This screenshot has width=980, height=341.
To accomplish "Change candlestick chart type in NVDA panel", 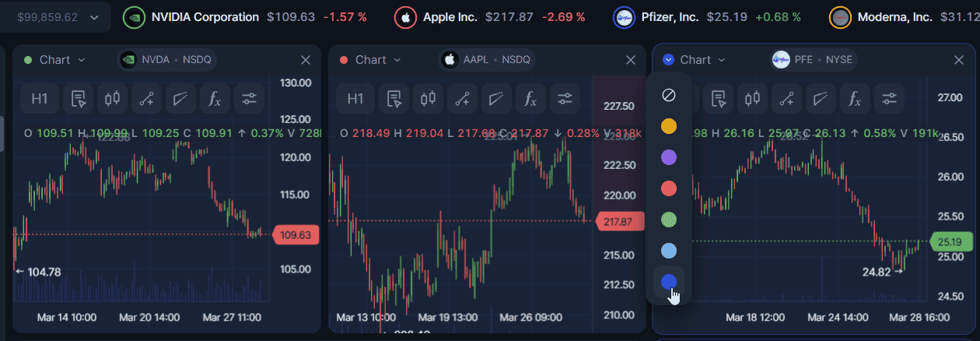I will [112, 99].
